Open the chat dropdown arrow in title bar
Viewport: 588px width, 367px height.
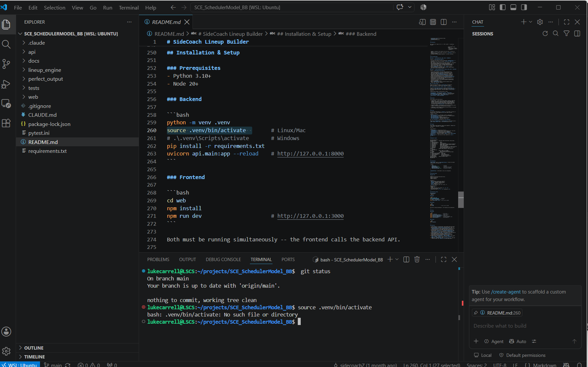[x=410, y=7]
